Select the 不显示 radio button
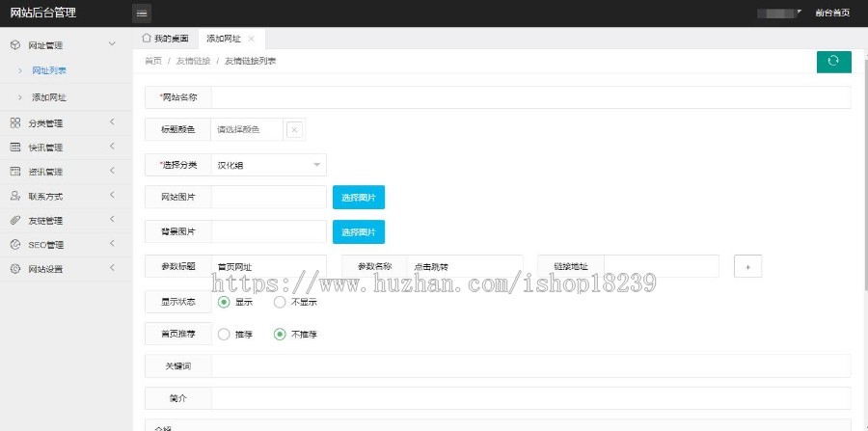The image size is (868, 431). pyautogui.click(x=280, y=302)
